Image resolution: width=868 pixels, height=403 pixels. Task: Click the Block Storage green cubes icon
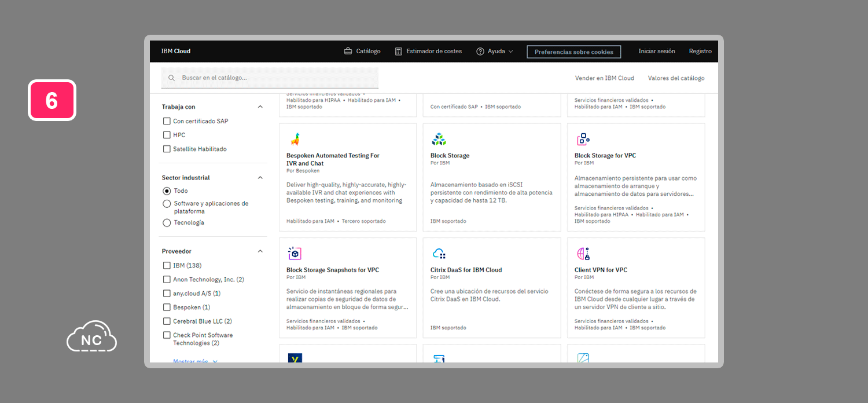pos(439,140)
